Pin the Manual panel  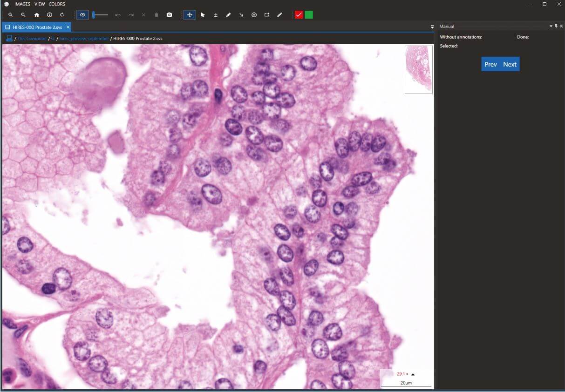tap(556, 27)
